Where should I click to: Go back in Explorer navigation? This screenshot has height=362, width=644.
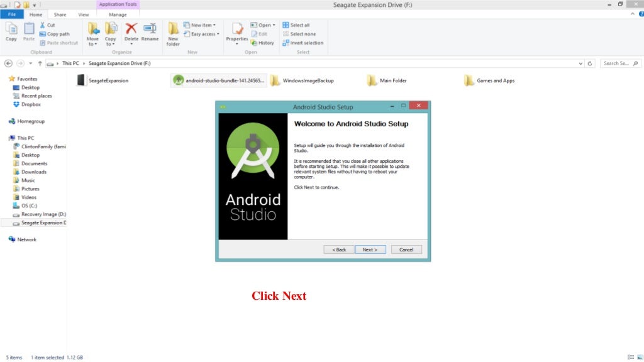click(8, 63)
